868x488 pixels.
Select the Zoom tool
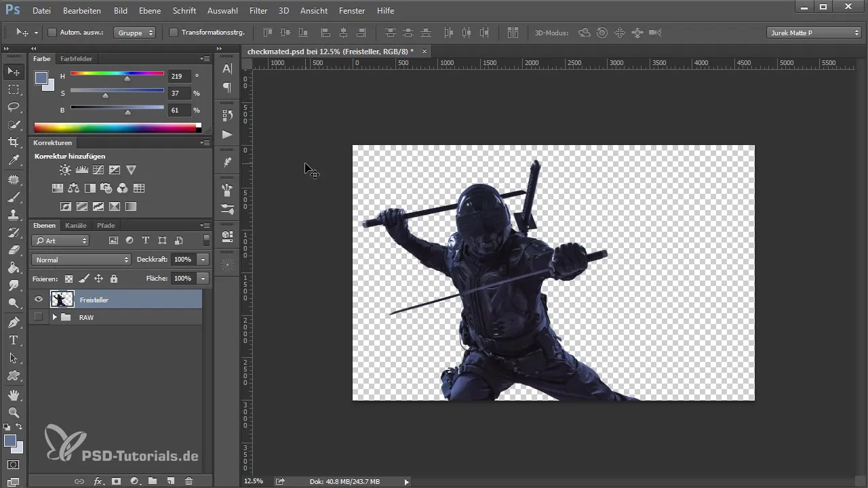(14, 412)
